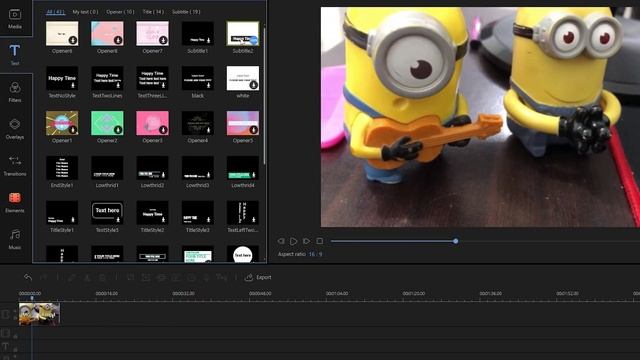Click the video track icon at the timeline's left edge
The image size is (640, 360).
[x=6, y=314]
